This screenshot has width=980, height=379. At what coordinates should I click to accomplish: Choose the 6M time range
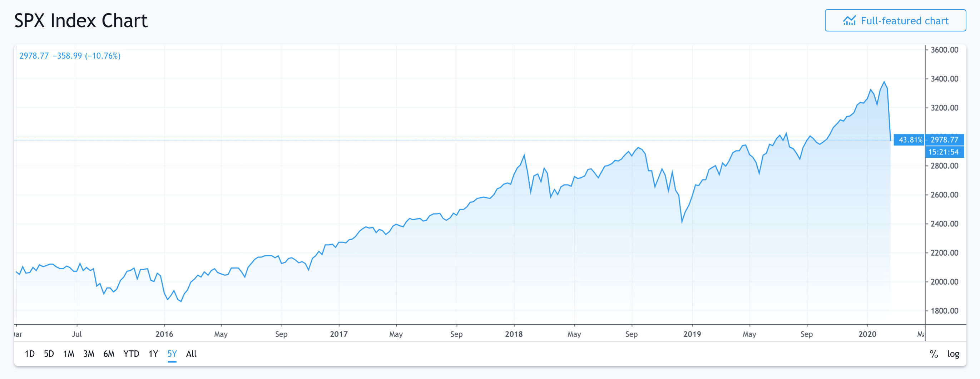(x=109, y=354)
